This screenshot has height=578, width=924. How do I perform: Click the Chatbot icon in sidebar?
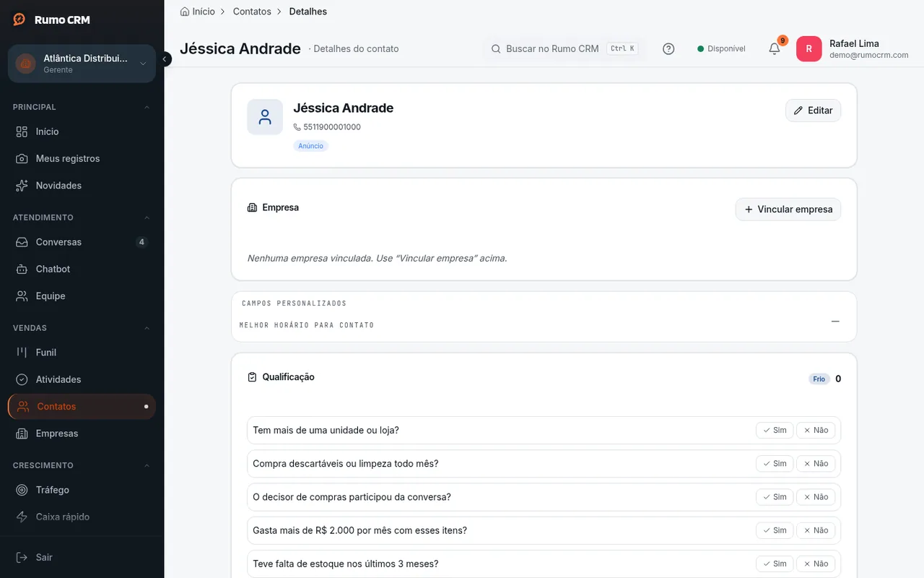pyautogui.click(x=22, y=269)
